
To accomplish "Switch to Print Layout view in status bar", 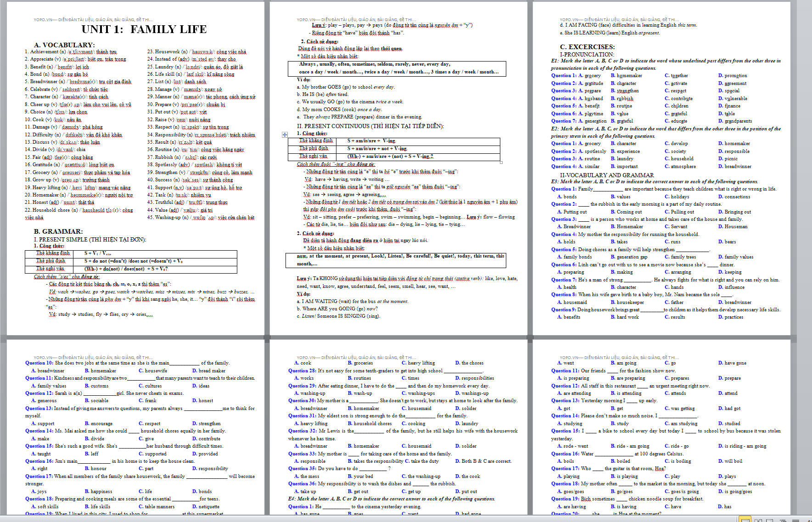I will point(745,520).
